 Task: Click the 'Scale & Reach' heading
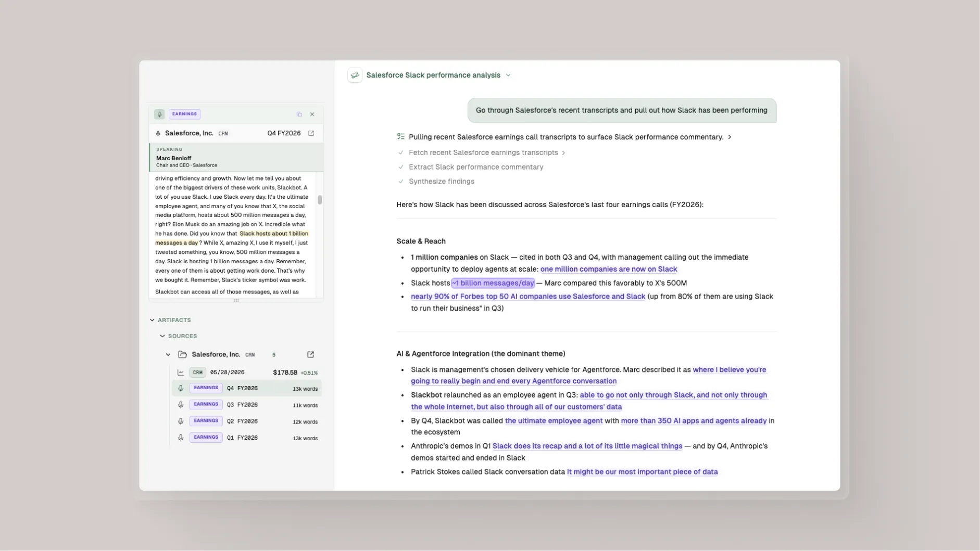[421, 241]
